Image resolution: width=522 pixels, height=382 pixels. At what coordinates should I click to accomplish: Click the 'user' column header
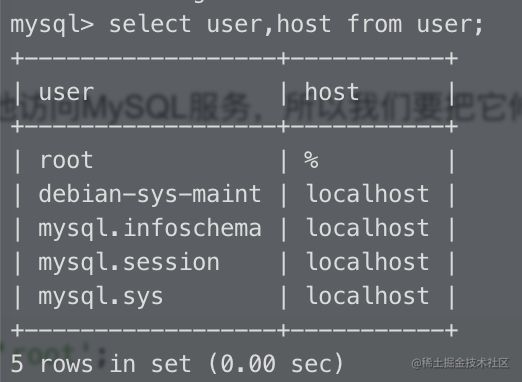pyautogui.click(x=66, y=92)
